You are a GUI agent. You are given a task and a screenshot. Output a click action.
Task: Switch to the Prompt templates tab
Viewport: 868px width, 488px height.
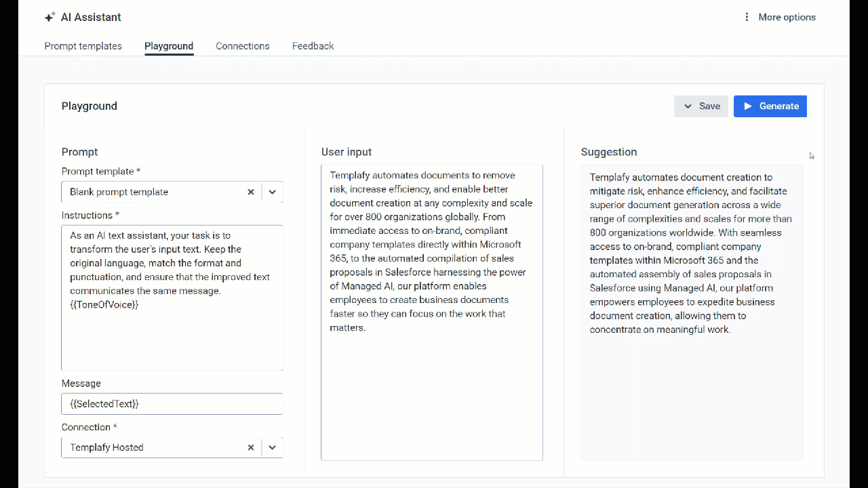pos(83,46)
